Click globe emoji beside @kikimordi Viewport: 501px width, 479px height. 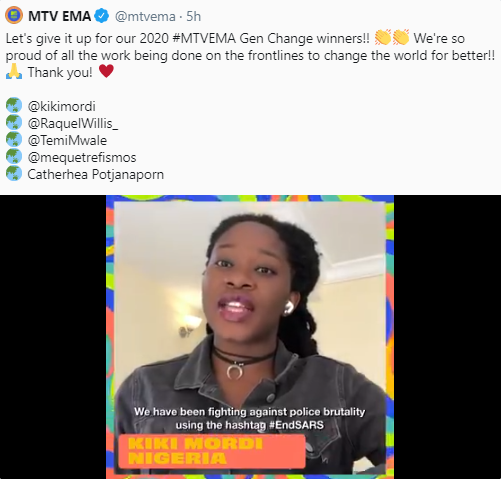click(x=14, y=106)
